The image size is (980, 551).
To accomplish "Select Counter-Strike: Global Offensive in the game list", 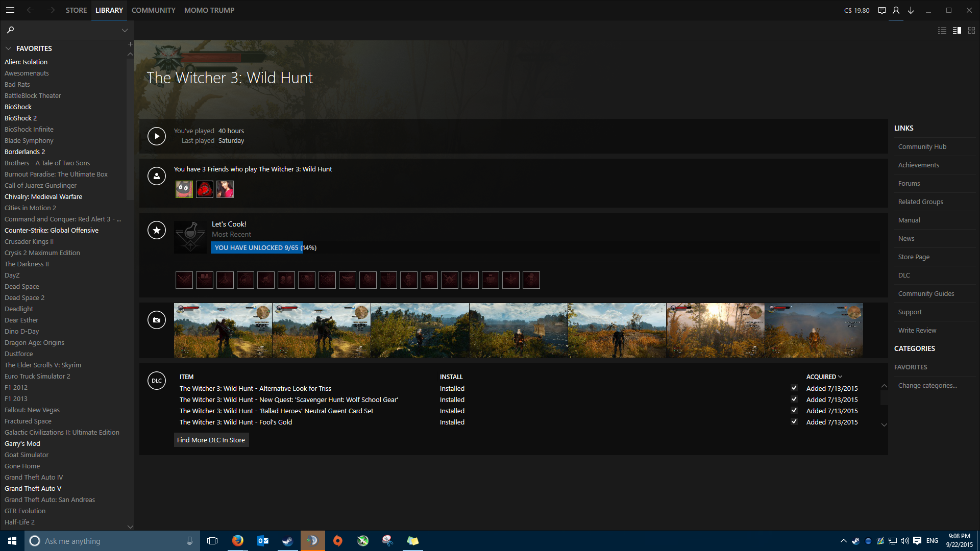I will coord(52,230).
